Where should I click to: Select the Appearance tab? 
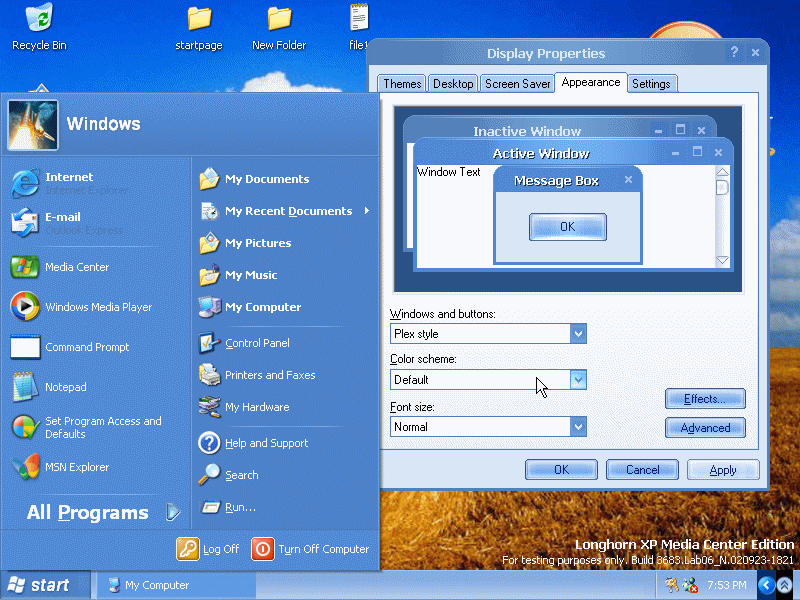pyautogui.click(x=591, y=82)
